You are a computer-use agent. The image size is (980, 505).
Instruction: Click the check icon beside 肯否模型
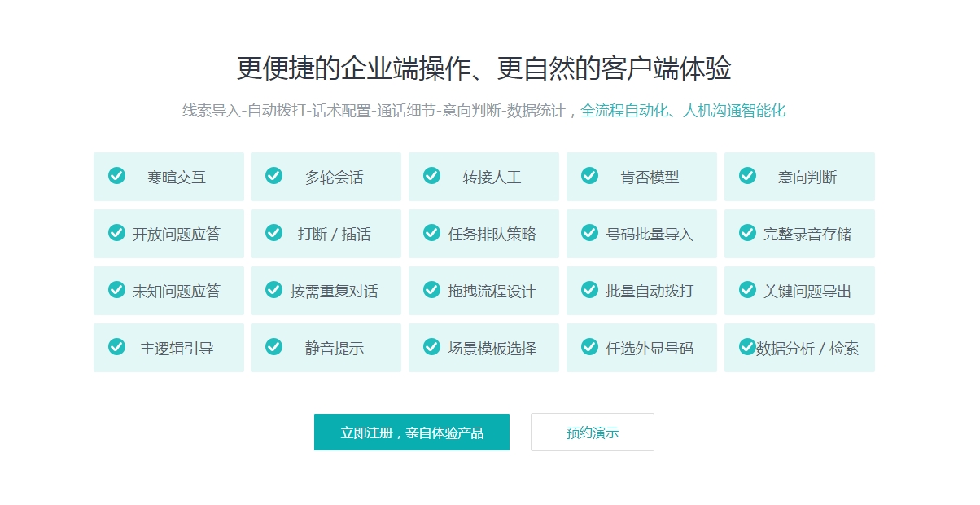click(590, 176)
